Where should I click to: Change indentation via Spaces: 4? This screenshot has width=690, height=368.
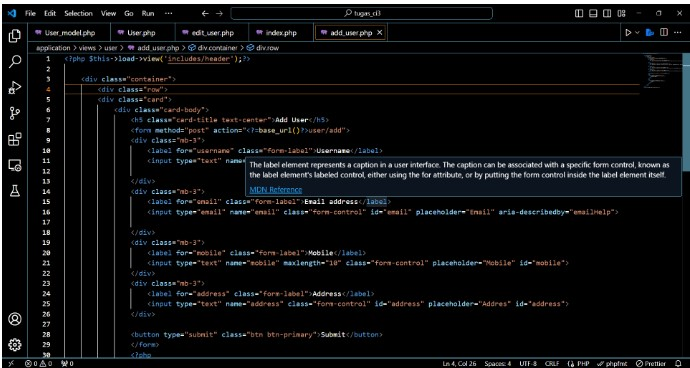(498, 364)
